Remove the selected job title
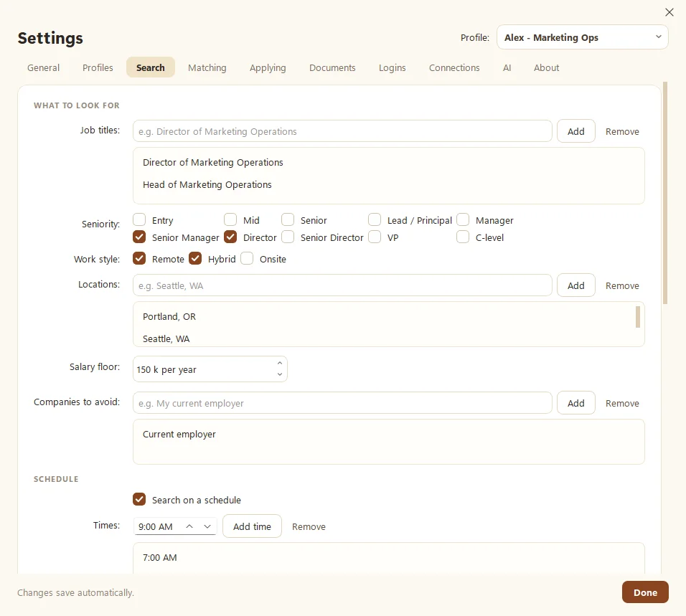The height and width of the screenshot is (616, 686). tap(622, 132)
